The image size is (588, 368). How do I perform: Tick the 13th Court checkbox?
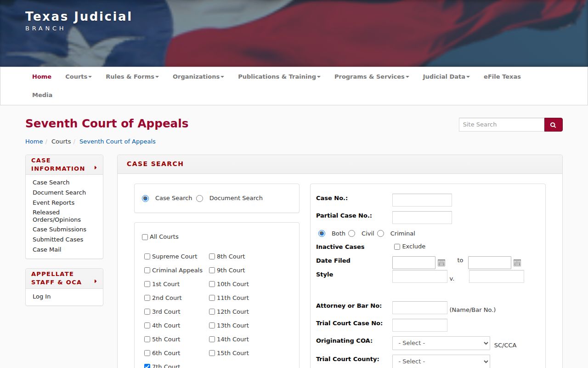(x=212, y=326)
